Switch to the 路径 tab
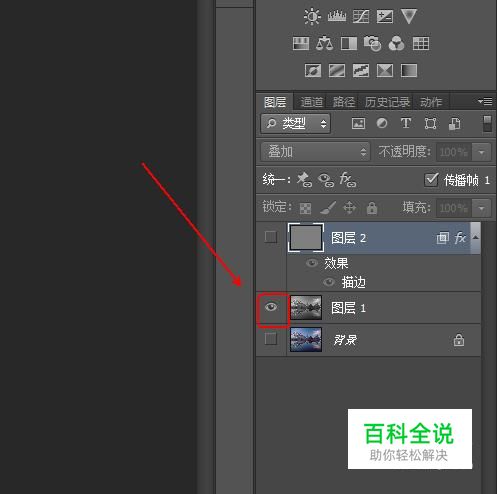The image size is (497, 494). pyautogui.click(x=344, y=102)
